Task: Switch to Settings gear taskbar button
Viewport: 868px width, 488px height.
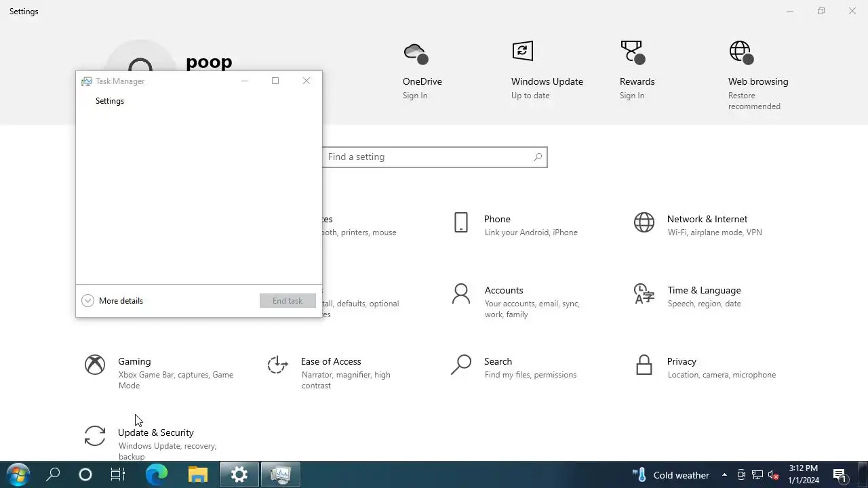Action: (x=239, y=474)
